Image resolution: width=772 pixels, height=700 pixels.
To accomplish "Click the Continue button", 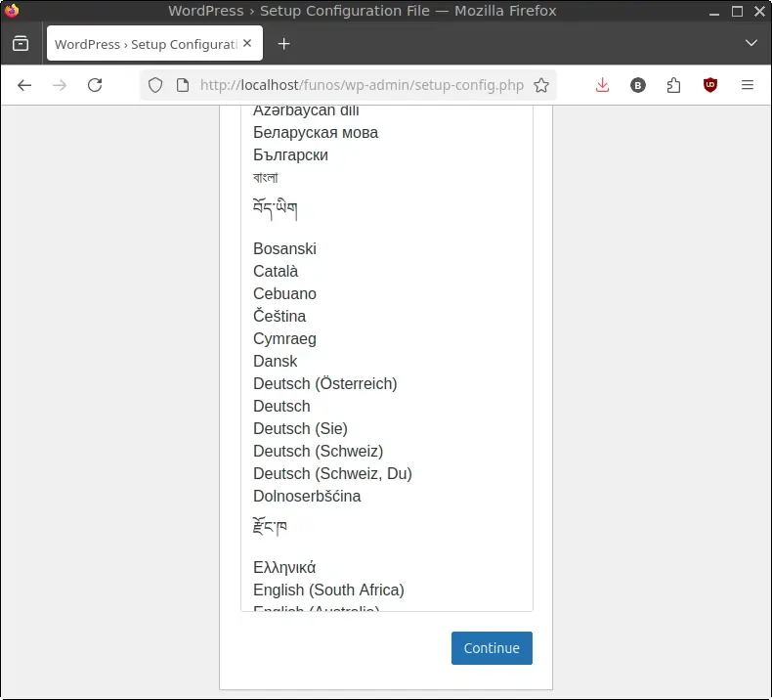I will pos(492,648).
